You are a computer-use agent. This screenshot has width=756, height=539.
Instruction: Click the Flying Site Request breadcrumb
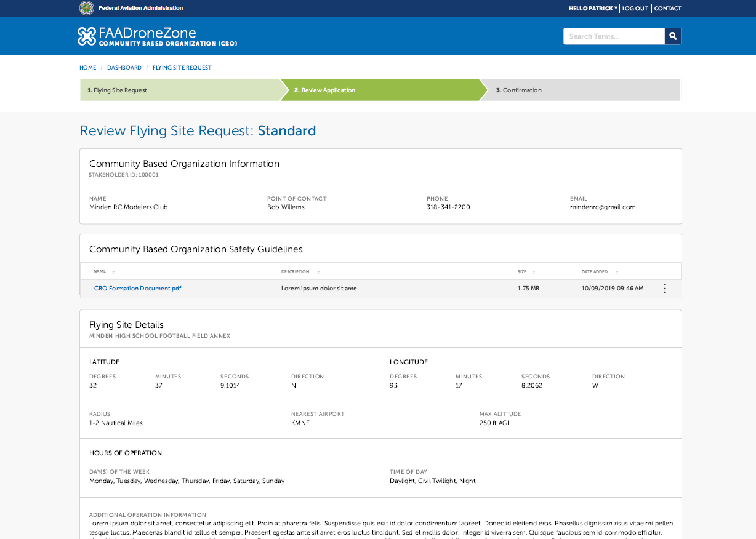182,68
